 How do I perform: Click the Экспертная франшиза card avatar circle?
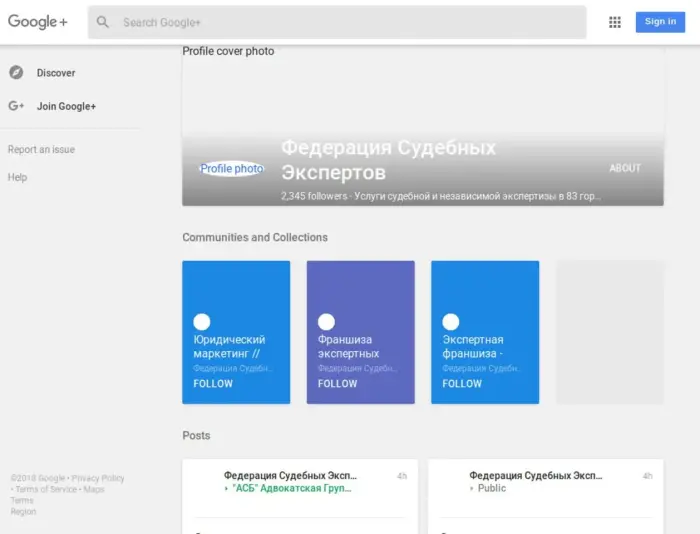click(451, 322)
